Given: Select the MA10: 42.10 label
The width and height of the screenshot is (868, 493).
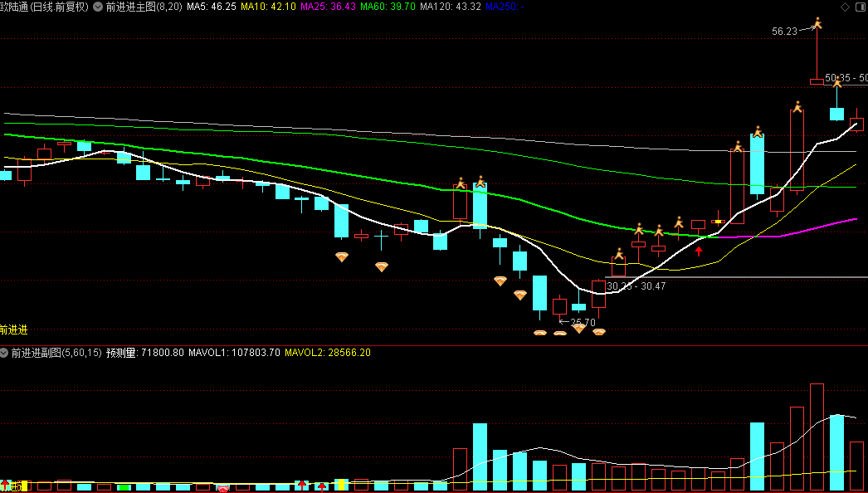Looking at the screenshot, I should tap(269, 7).
